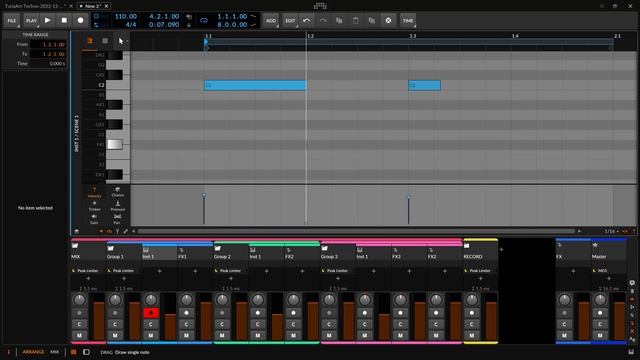Mute the Group 1 track

pyautogui.click(x=115, y=335)
